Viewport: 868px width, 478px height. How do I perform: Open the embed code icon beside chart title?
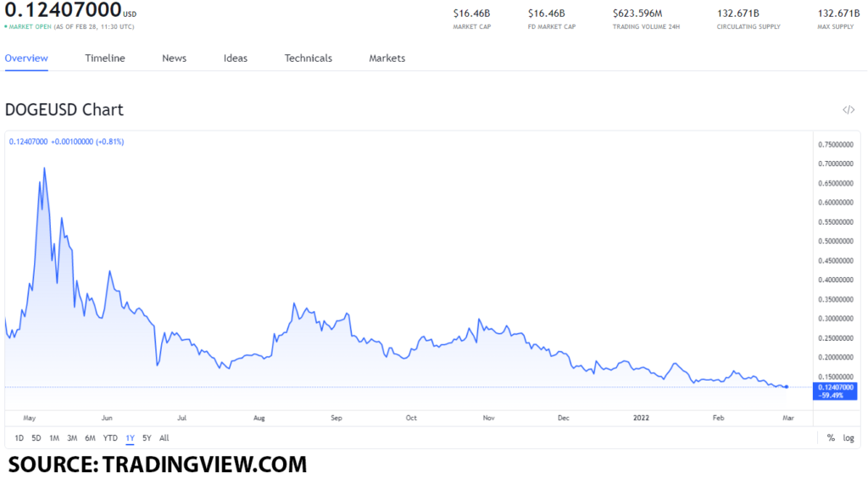[848, 110]
